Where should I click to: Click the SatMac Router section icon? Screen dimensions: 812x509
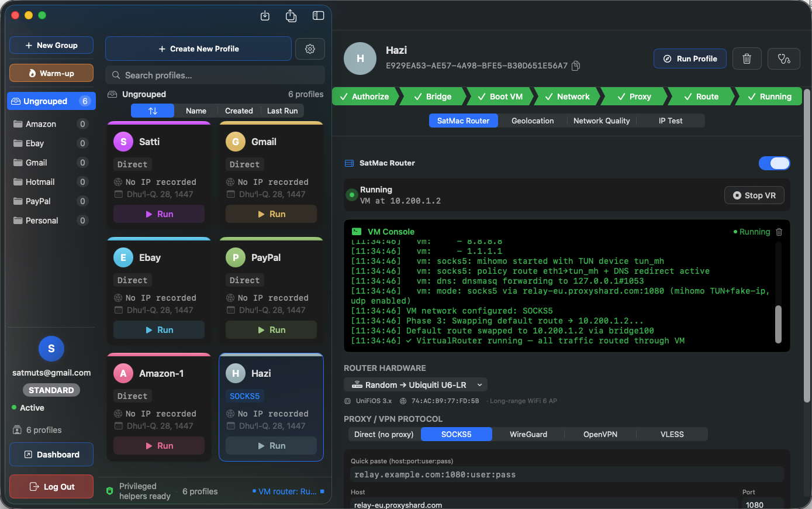350,163
